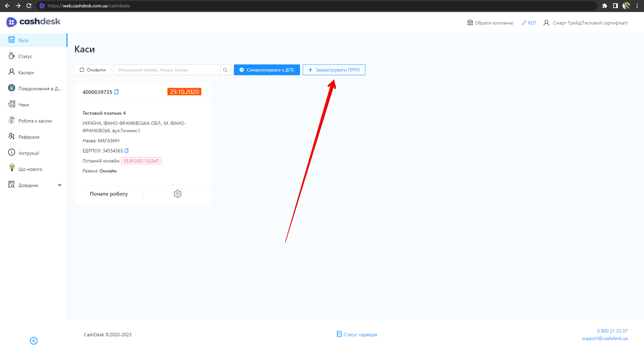Viewport: 644px width, 349px height.
Task: Open the Смарт Трейд user menu
Action: point(586,23)
